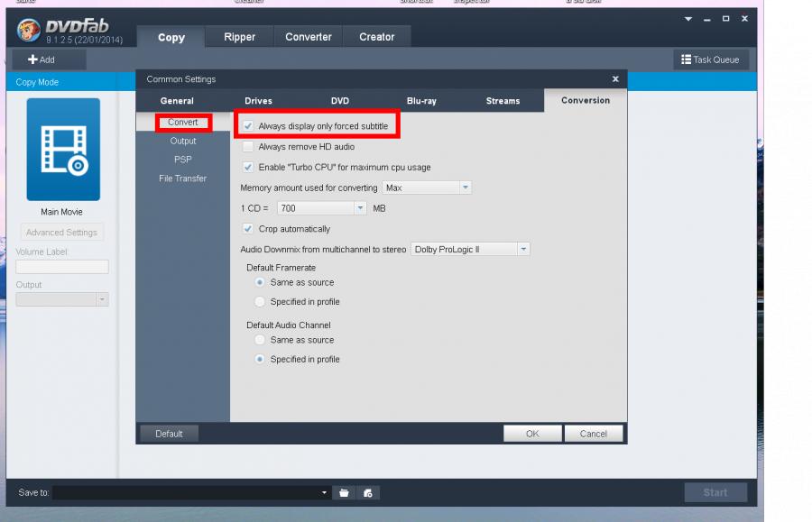
Task: Click the Start button
Action: (715, 492)
